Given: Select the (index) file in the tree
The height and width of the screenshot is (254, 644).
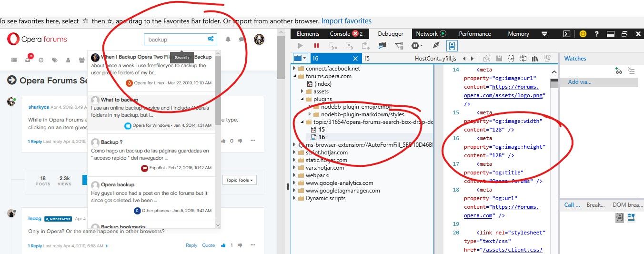Looking at the screenshot, I should pyautogui.click(x=323, y=83).
